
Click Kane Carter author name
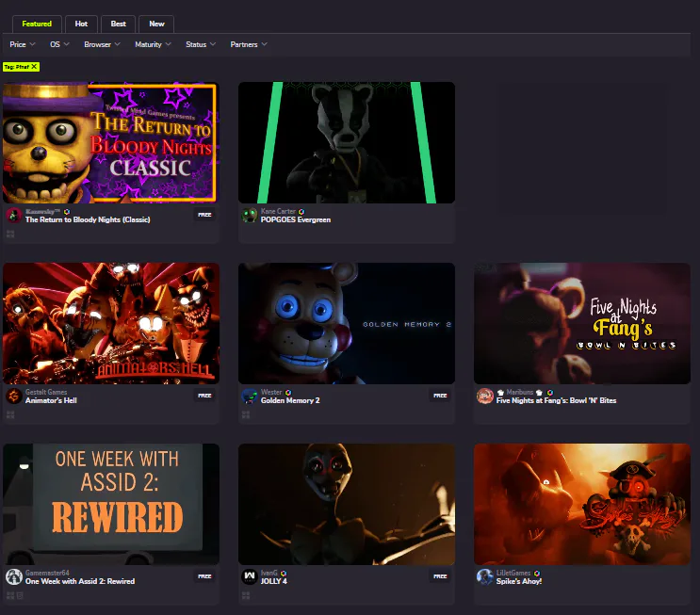[278, 212]
